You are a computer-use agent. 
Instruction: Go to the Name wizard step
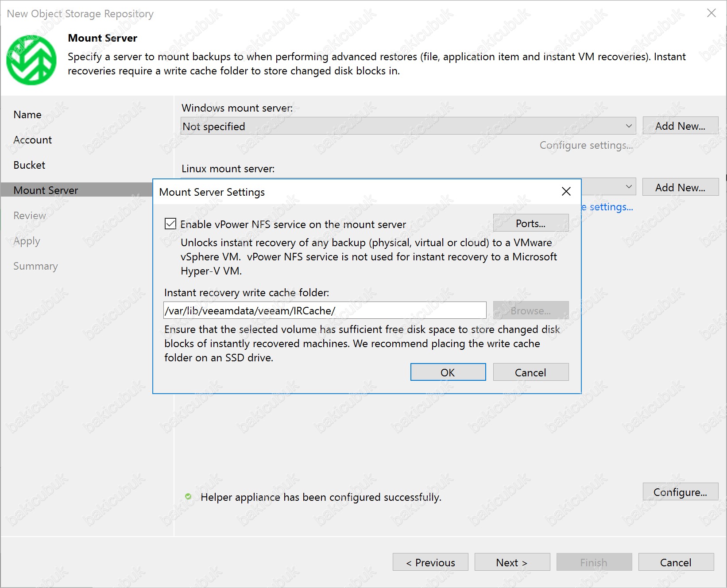tap(27, 115)
